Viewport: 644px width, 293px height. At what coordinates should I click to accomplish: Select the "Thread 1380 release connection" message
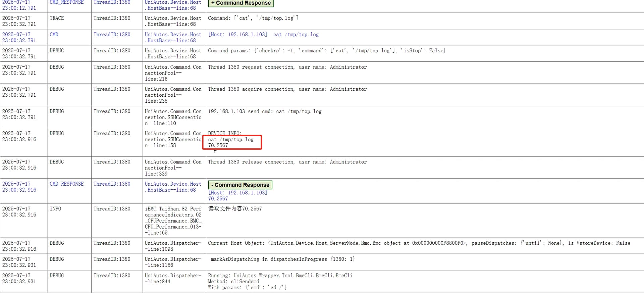287,162
